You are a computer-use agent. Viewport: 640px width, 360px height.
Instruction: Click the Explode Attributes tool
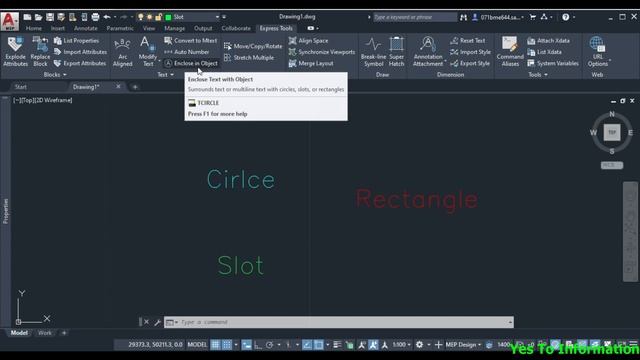coord(15,51)
